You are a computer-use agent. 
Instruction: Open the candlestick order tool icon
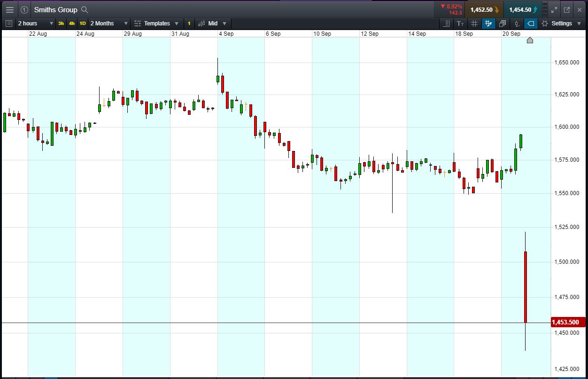pyautogui.click(x=517, y=24)
